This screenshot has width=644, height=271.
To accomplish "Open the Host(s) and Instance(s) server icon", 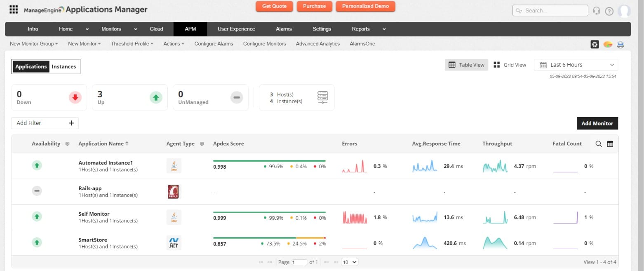I will (x=323, y=97).
